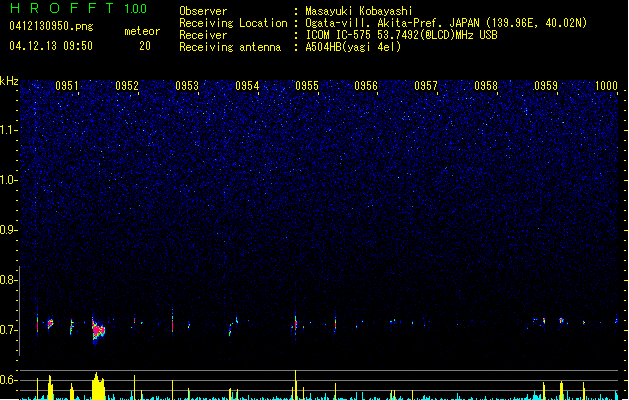Select the A504HB(yagi 4el) antenna text

[x=353, y=47]
